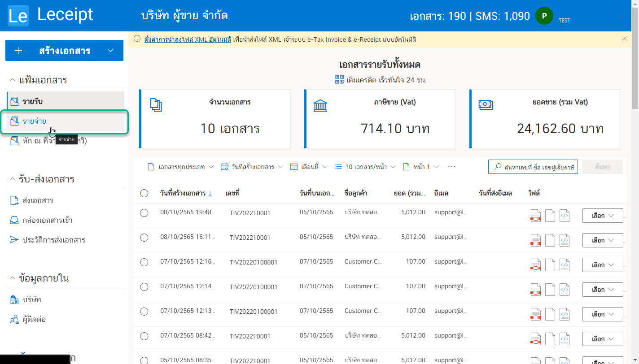This screenshot has height=364, width=639.
Task: Click the Leceipt logo icon
Action: (18, 15)
